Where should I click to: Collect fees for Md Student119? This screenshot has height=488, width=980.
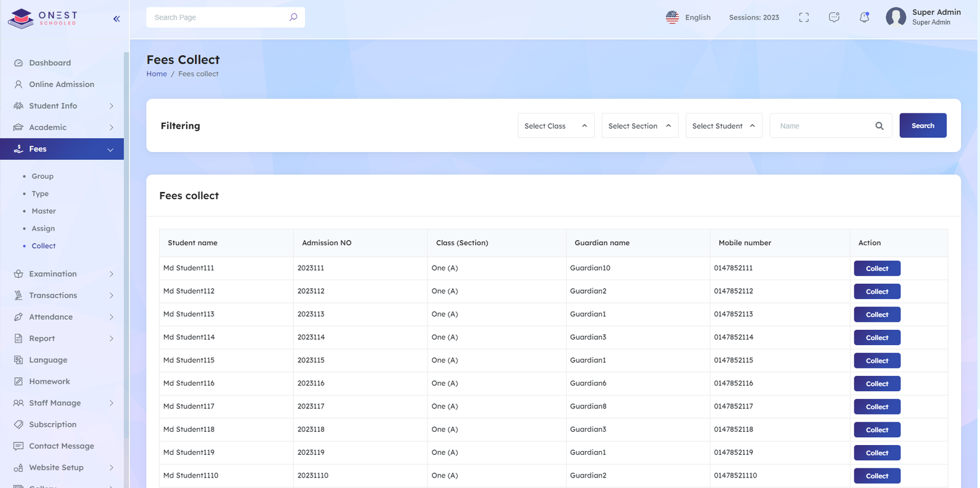[877, 453]
